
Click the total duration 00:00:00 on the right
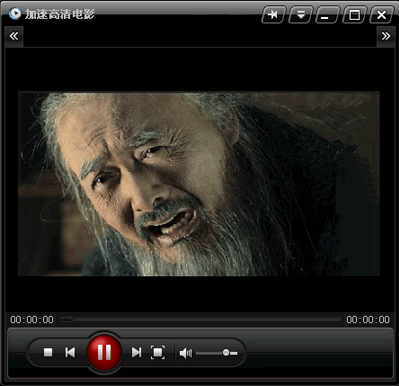point(368,320)
